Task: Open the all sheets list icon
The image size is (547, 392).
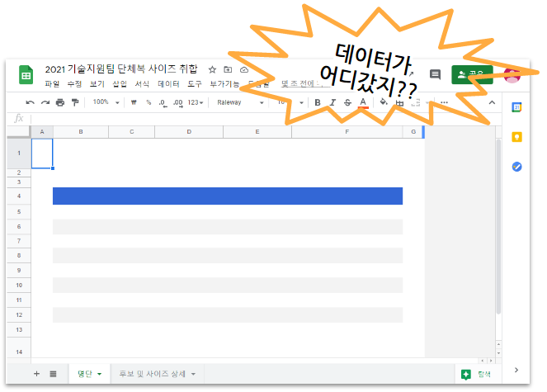Action: (53, 374)
